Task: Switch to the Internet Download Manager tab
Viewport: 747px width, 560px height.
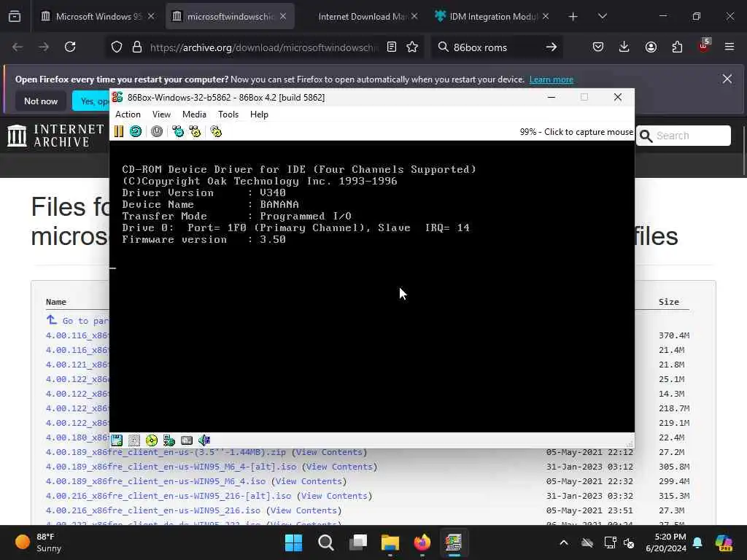Action: coord(361,16)
